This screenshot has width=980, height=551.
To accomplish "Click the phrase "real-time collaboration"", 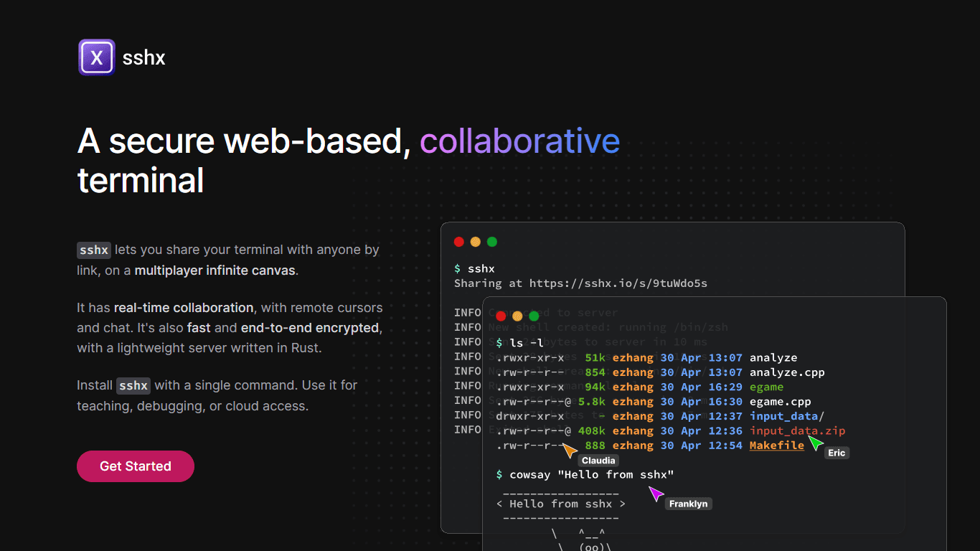I will coord(184,308).
